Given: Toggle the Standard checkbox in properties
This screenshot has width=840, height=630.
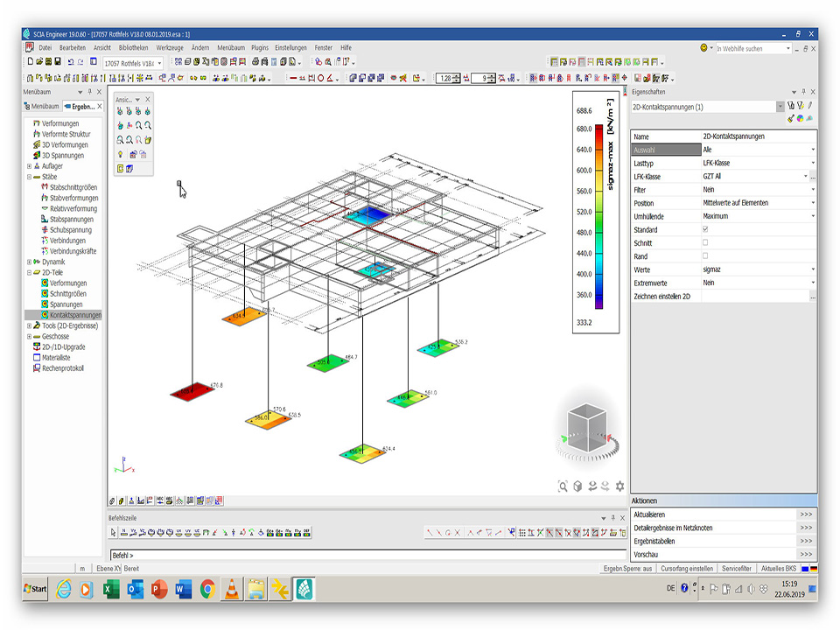Looking at the screenshot, I should [705, 229].
